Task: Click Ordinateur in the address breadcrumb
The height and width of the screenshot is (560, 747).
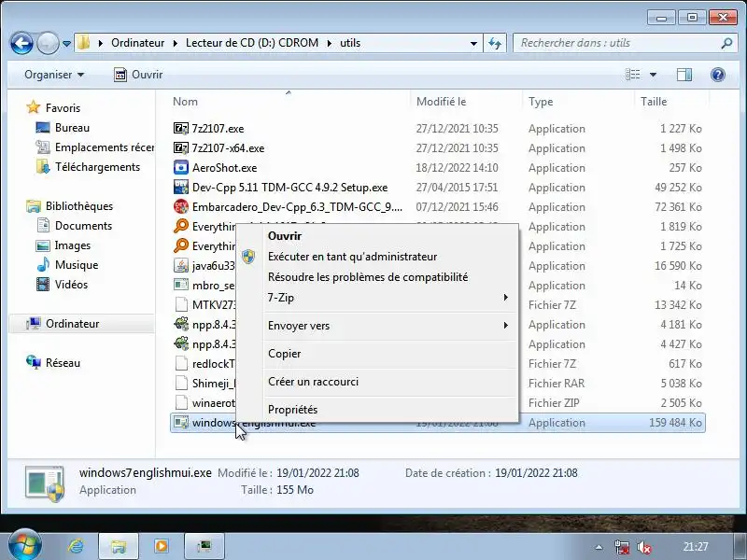Action: click(x=137, y=43)
